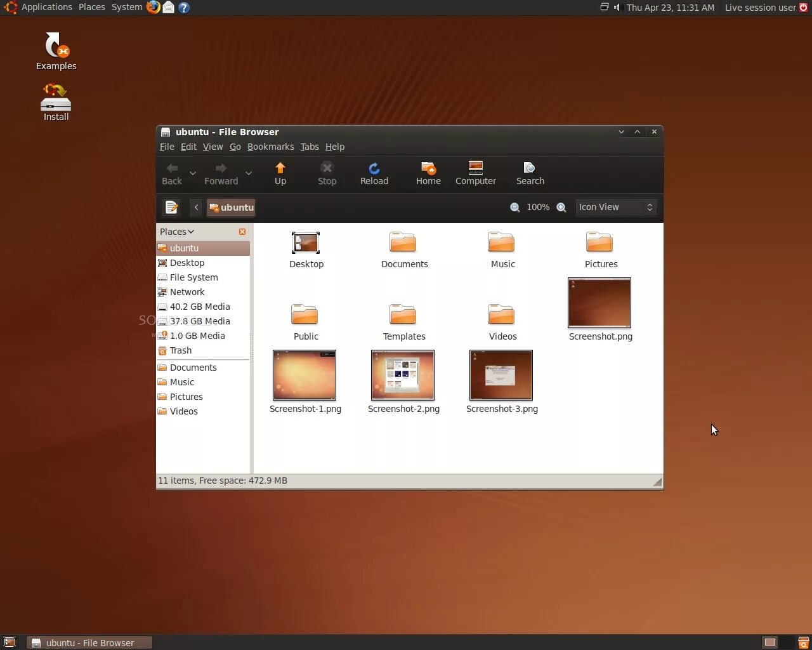
Task: Open Trash in sidebar
Action: (203, 350)
